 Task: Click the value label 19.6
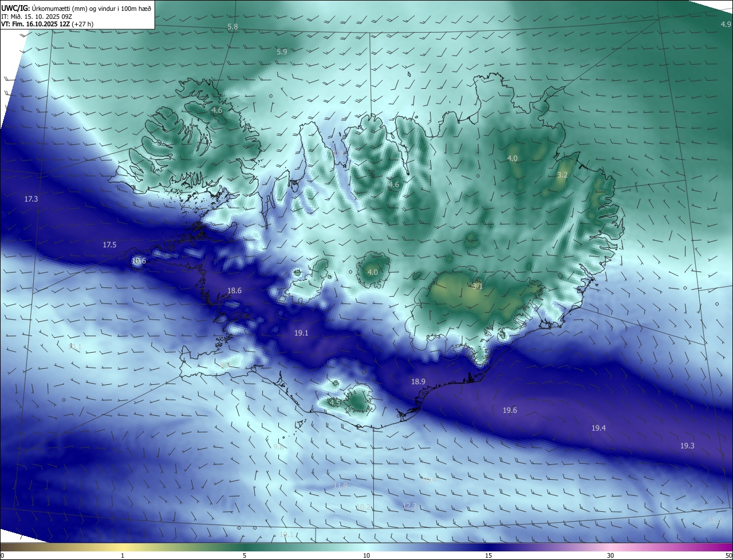point(510,410)
